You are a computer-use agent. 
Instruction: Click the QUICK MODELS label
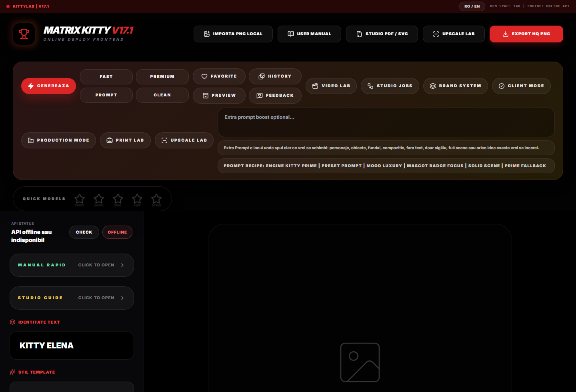pos(44,199)
